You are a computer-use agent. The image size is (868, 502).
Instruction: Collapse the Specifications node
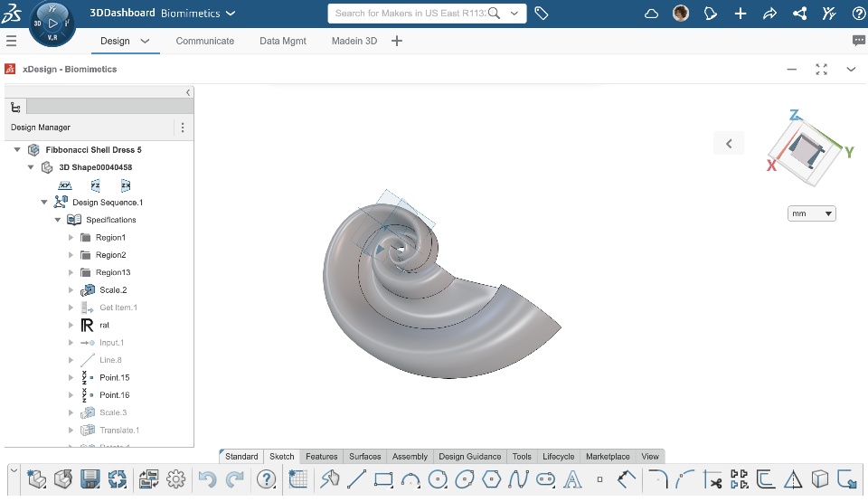click(x=58, y=220)
